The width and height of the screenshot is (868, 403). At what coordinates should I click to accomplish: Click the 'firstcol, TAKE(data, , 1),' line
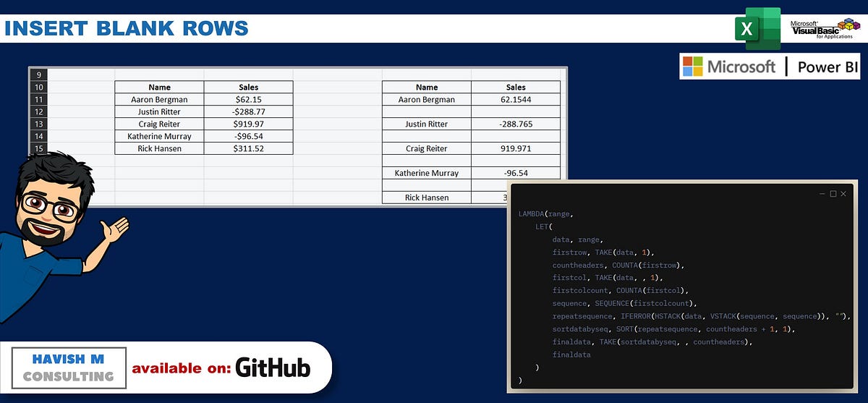(x=608, y=278)
